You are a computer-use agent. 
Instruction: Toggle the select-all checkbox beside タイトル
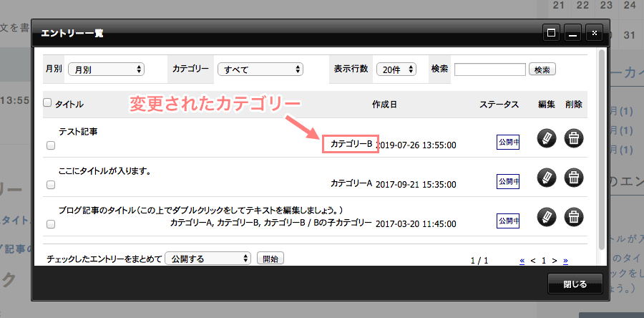point(47,102)
